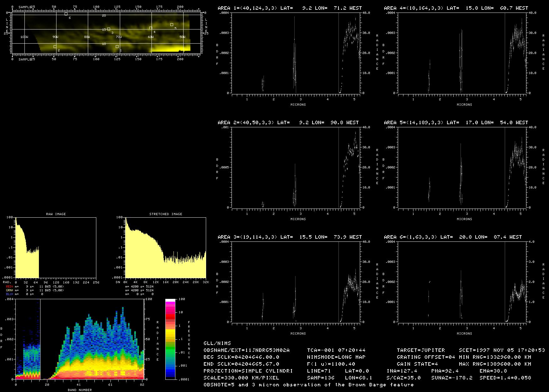Select the AREA 5 spectrum plot title
The image size is (549, 392).
click(453, 123)
